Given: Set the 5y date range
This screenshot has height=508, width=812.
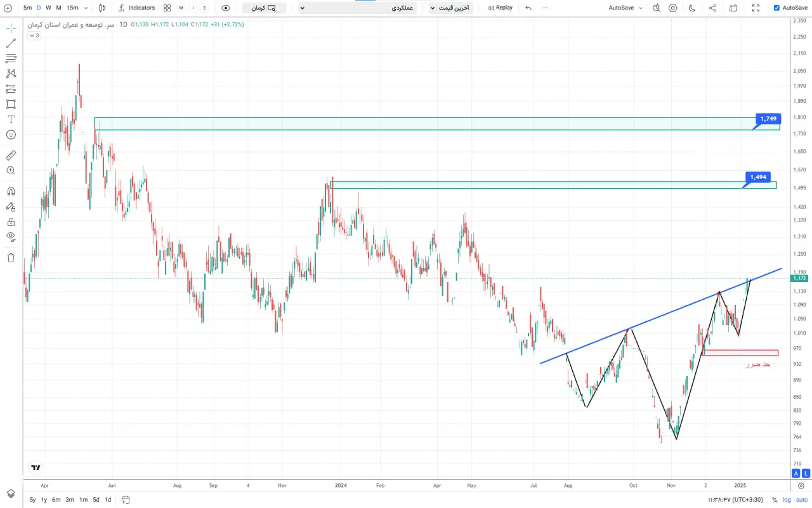Looking at the screenshot, I should (x=32, y=500).
